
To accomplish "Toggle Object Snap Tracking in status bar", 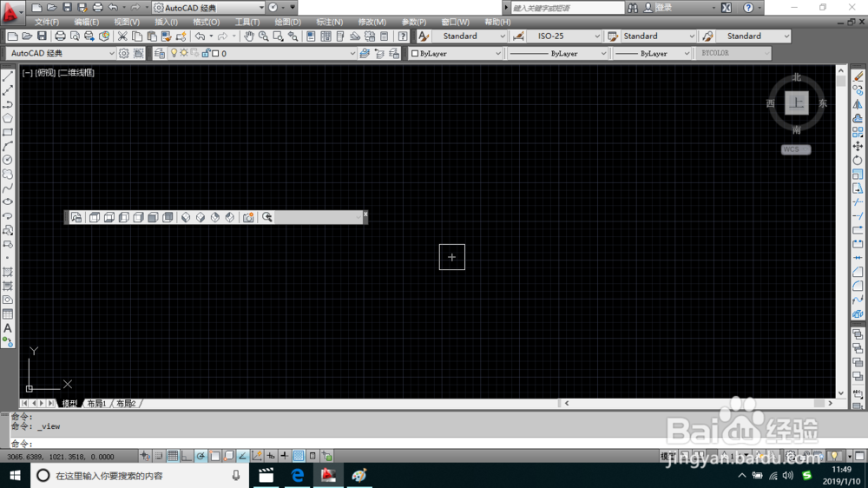I will pos(242,456).
